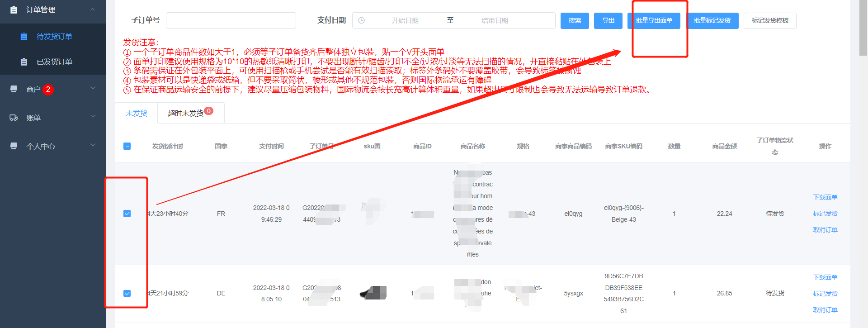Click the countdown 4天21小时59分
The height and width of the screenshot is (328, 868).
[x=168, y=293]
